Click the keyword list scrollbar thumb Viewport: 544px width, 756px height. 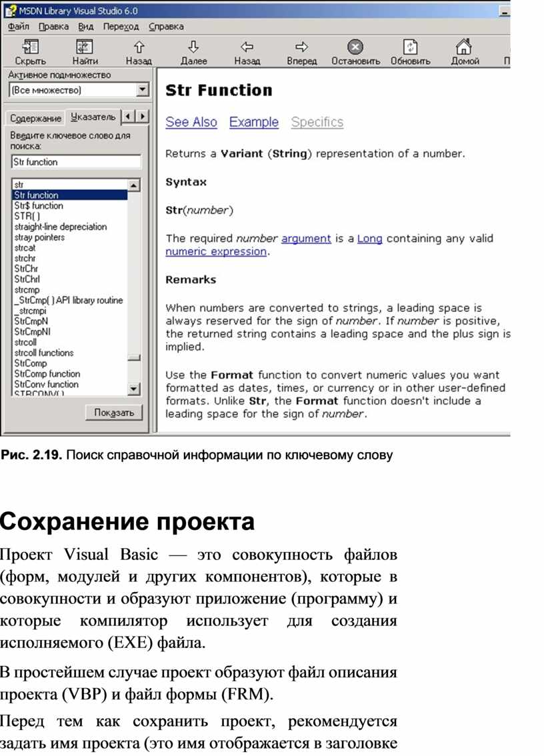click(134, 357)
